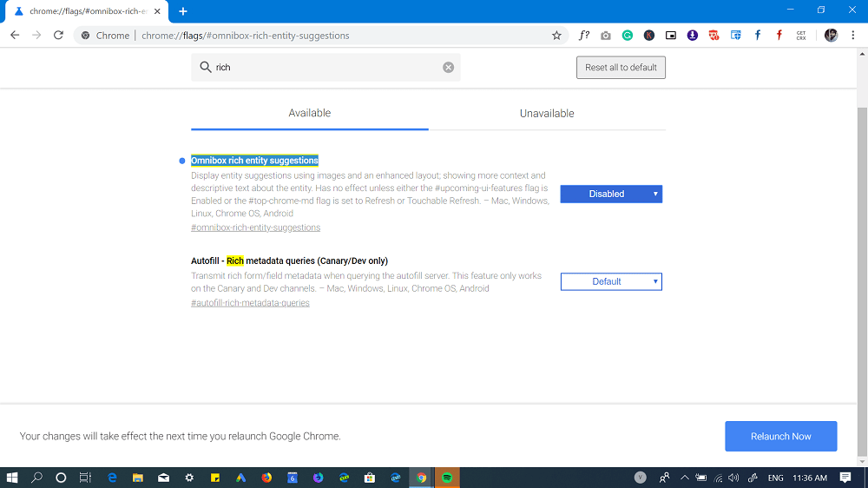Open the Grammarly extension icon
The height and width of the screenshot is (488, 868).
point(628,36)
